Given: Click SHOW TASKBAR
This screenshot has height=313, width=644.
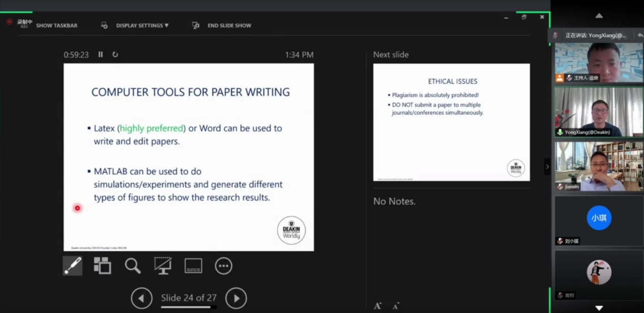Looking at the screenshot, I should (x=57, y=25).
